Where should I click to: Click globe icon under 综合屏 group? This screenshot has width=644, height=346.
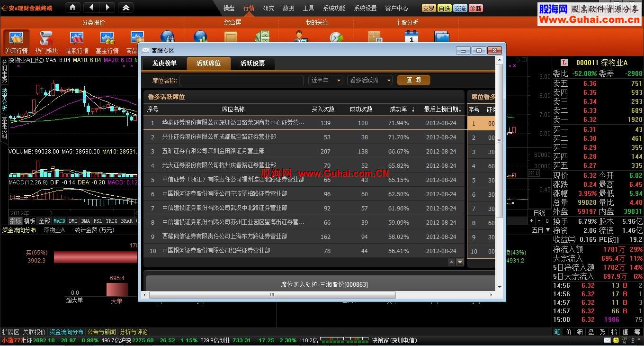pos(200,36)
